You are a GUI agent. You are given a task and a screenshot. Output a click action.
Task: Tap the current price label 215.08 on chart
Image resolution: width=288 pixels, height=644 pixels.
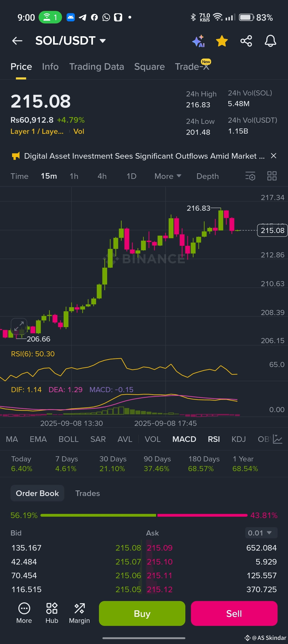[272, 230]
